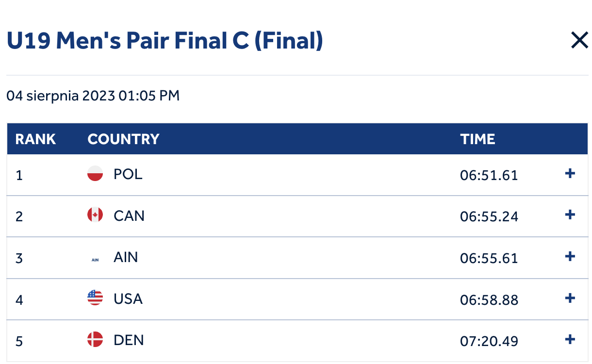The height and width of the screenshot is (364, 592).
Task: Expand the CAN row details
Action: (x=570, y=215)
